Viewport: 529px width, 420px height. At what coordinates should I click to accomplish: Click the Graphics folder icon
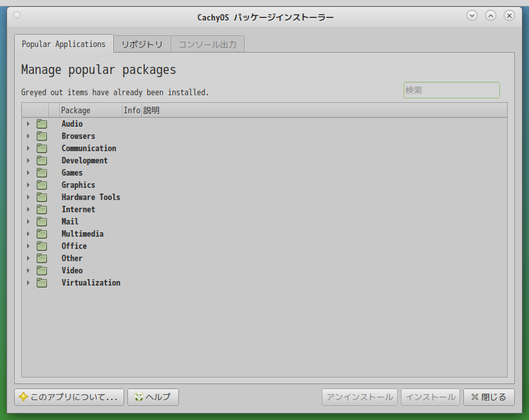point(42,185)
